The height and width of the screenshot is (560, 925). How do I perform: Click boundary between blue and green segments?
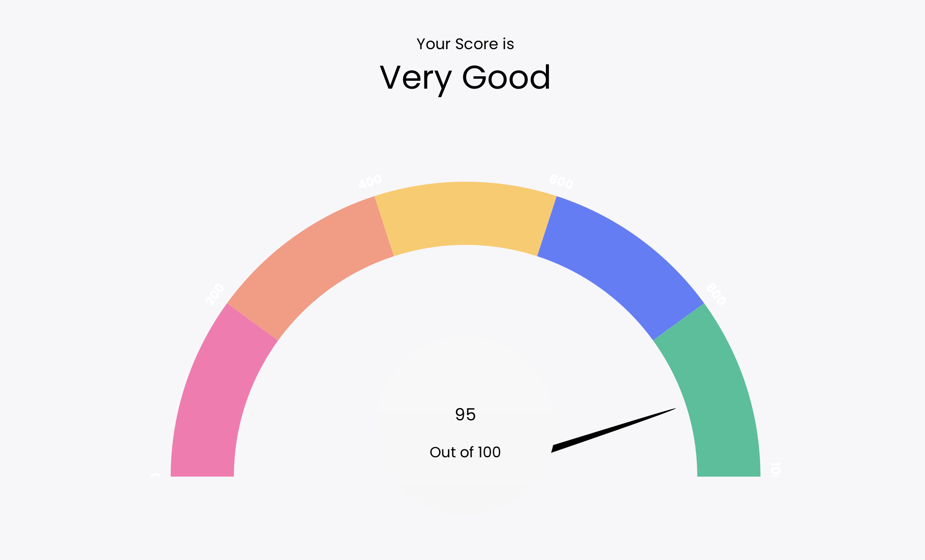tap(678, 322)
